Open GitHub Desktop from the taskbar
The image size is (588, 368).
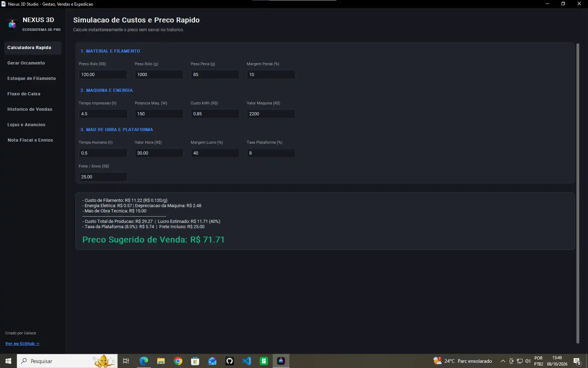pyautogui.click(x=230, y=361)
